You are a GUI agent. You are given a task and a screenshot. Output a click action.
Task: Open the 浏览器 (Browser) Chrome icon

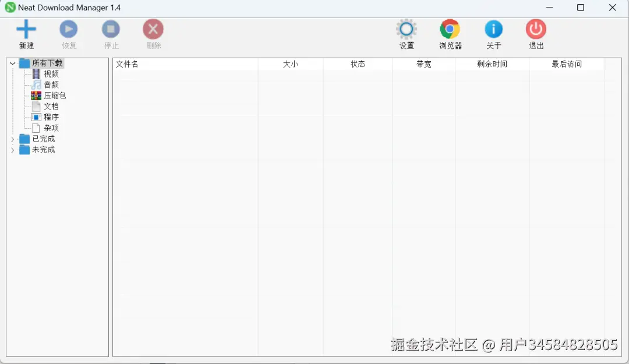[450, 29]
